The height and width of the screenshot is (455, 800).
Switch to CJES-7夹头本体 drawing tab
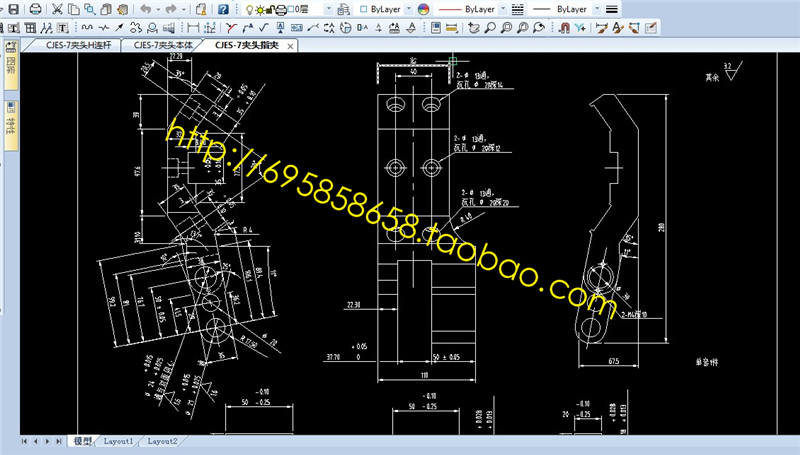click(163, 45)
